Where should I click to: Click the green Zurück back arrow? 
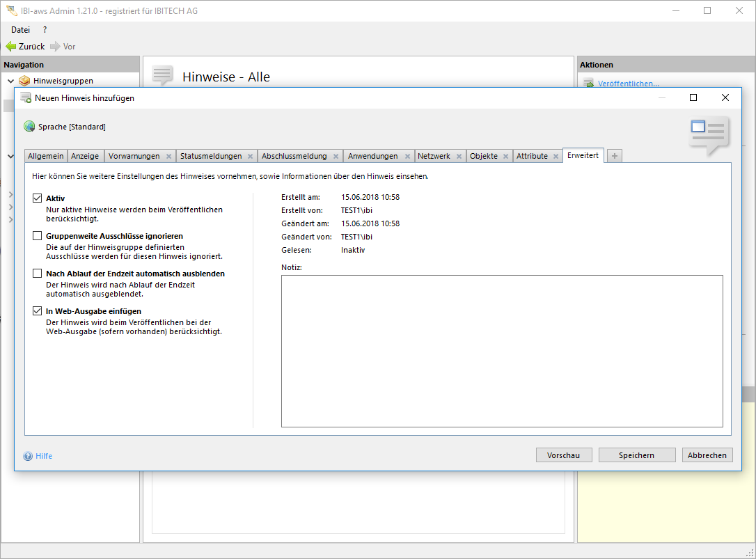pos(10,47)
